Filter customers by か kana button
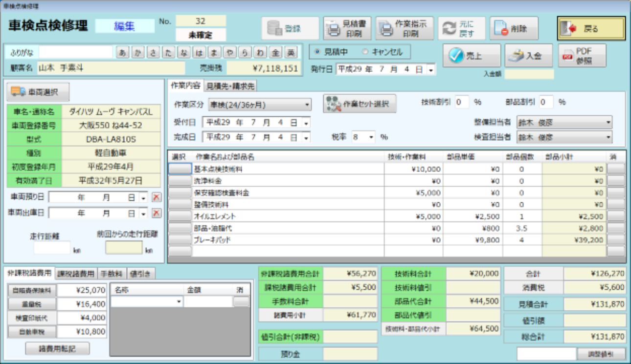Image resolution: width=631 pixels, height=364 pixels. coord(137,53)
